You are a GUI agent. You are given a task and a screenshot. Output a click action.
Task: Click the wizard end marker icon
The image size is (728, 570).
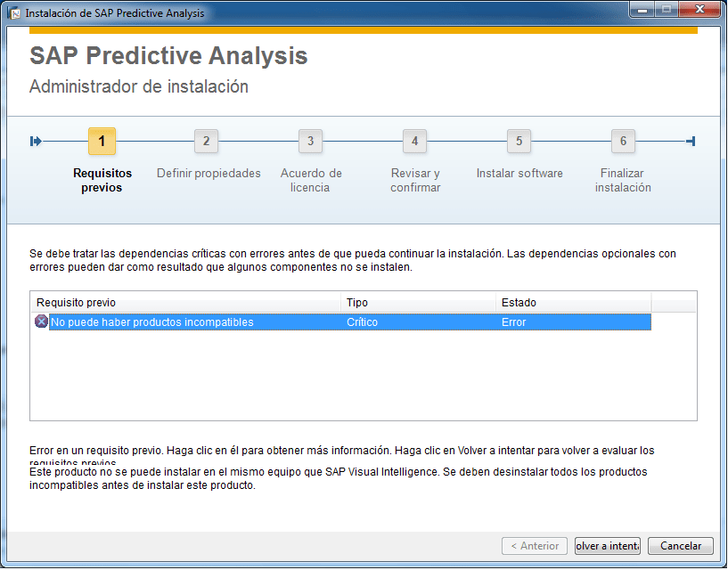pos(690,141)
